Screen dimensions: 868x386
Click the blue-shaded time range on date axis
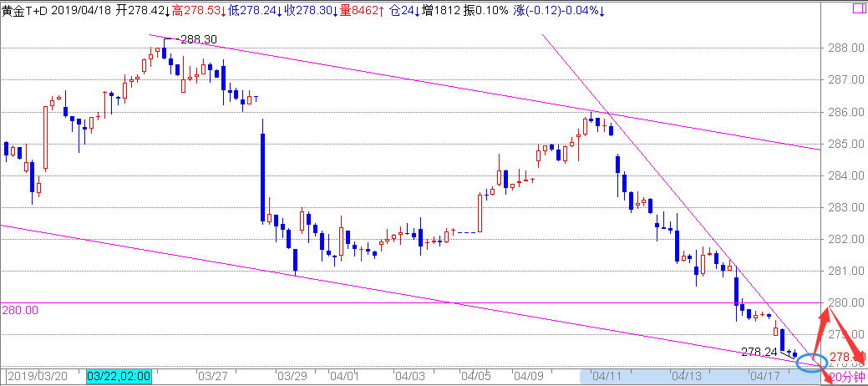(698, 377)
